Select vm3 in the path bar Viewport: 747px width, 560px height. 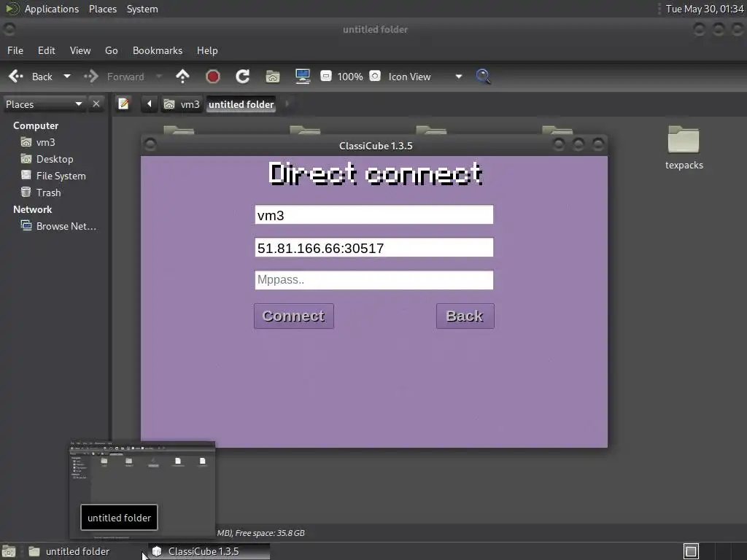point(182,104)
